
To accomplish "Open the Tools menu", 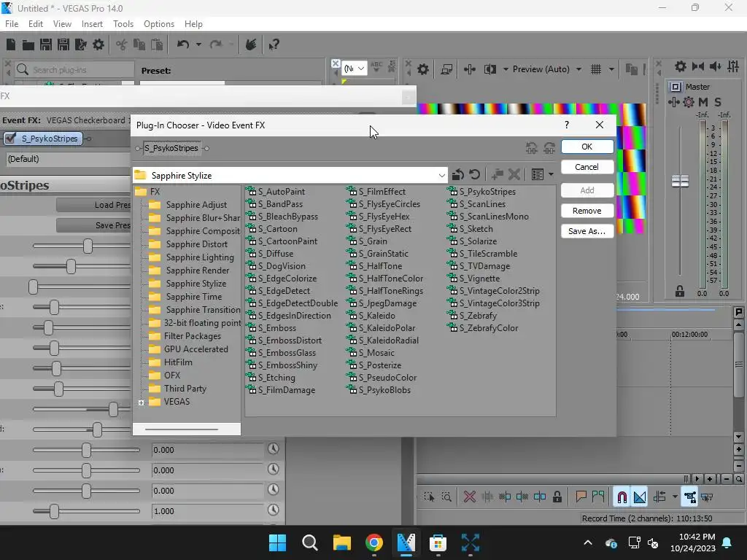I will (x=123, y=24).
